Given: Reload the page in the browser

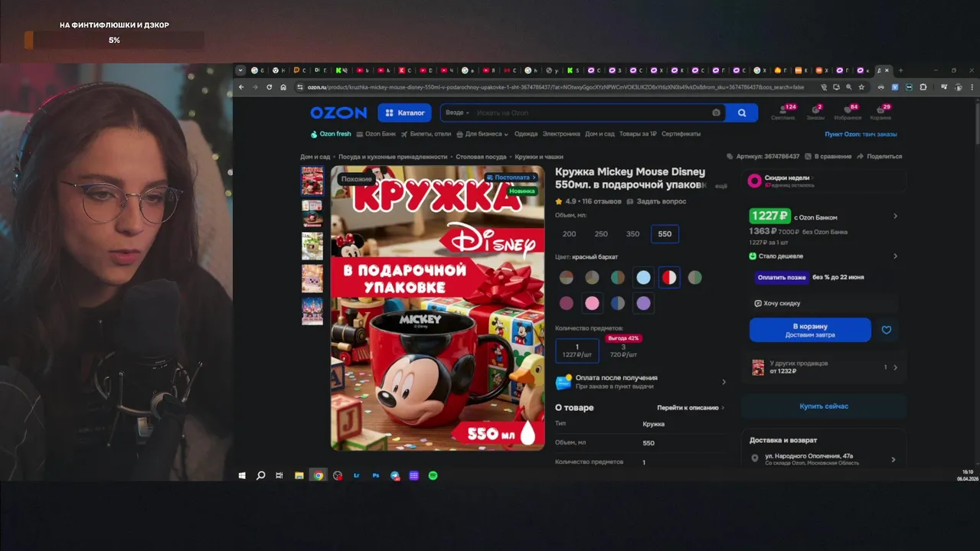Looking at the screenshot, I should (269, 87).
